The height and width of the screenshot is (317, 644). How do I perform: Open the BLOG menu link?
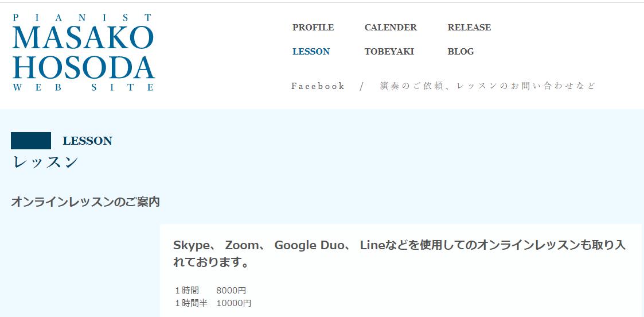[x=460, y=52]
